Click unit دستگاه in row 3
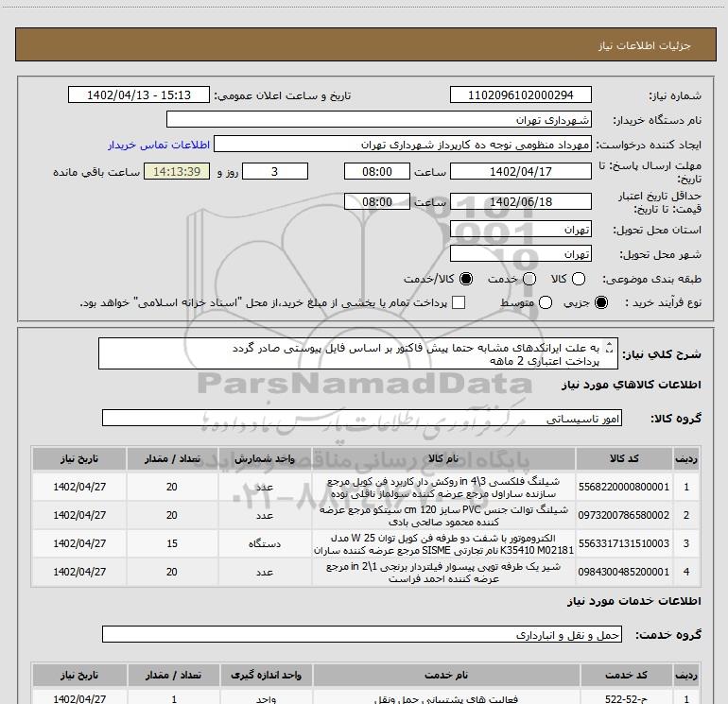Viewport: 728px width, 704px height. point(265,543)
